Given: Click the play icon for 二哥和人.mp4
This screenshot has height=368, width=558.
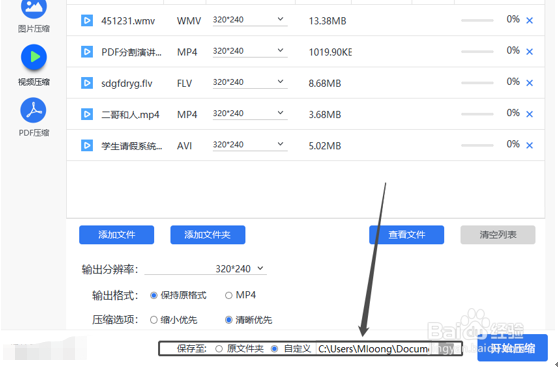Looking at the screenshot, I should (x=87, y=114).
